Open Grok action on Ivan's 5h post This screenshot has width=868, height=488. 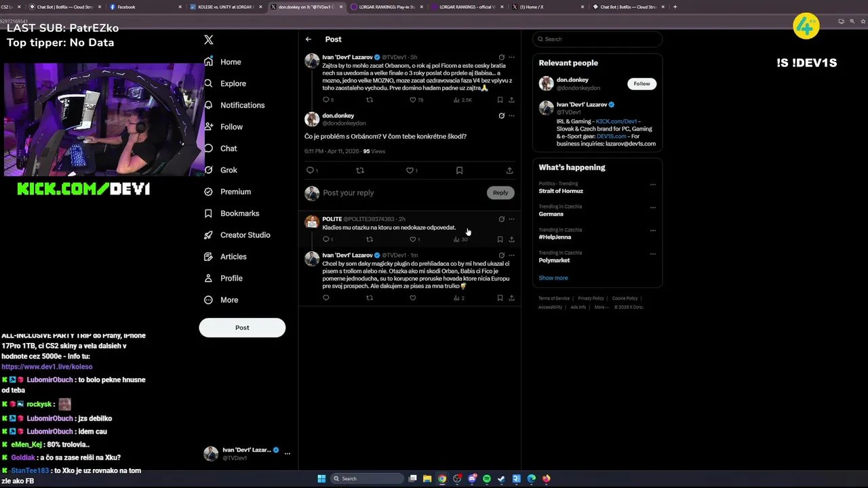pos(501,58)
